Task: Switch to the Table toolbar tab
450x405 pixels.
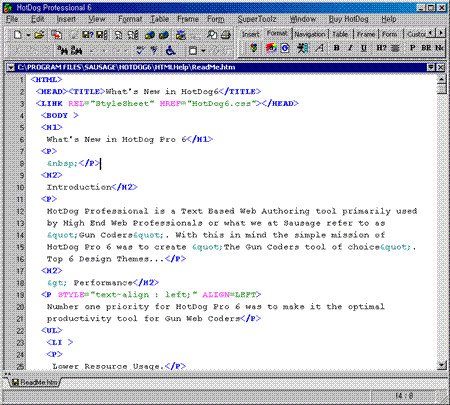Action: [x=340, y=34]
